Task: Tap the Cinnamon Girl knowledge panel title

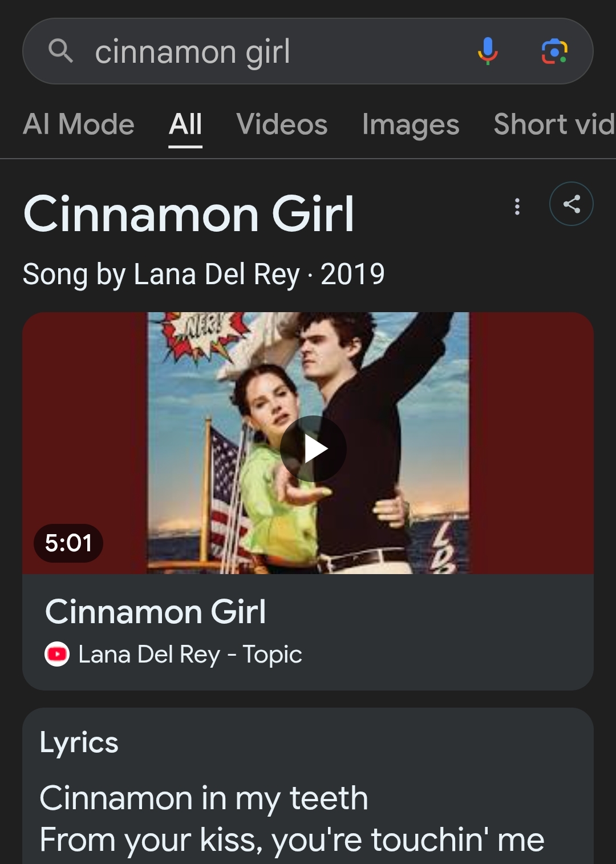Action: (x=189, y=214)
